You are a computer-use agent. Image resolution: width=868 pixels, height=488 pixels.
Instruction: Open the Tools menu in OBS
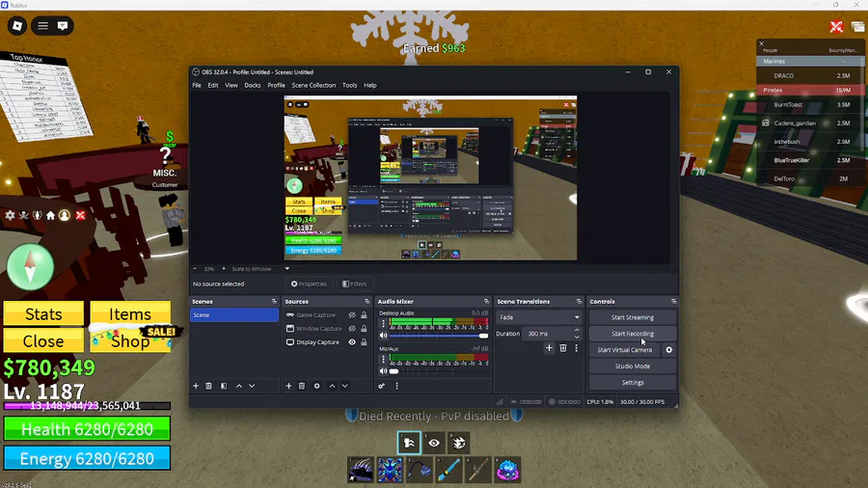[x=349, y=85]
